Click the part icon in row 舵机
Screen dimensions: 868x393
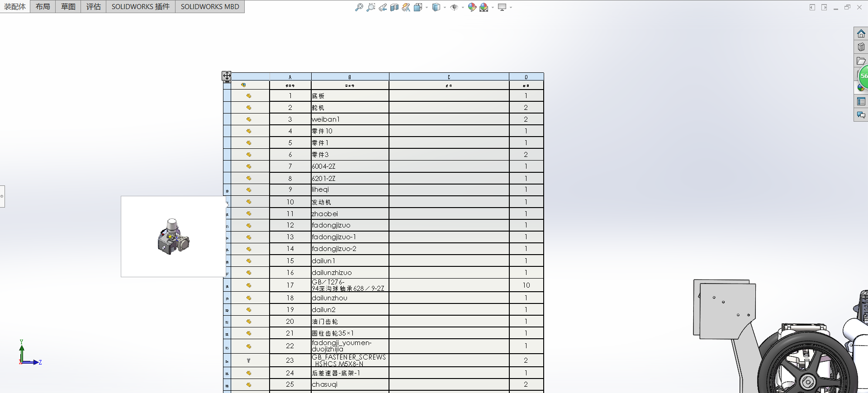pyautogui.click(x=249, y=108)
